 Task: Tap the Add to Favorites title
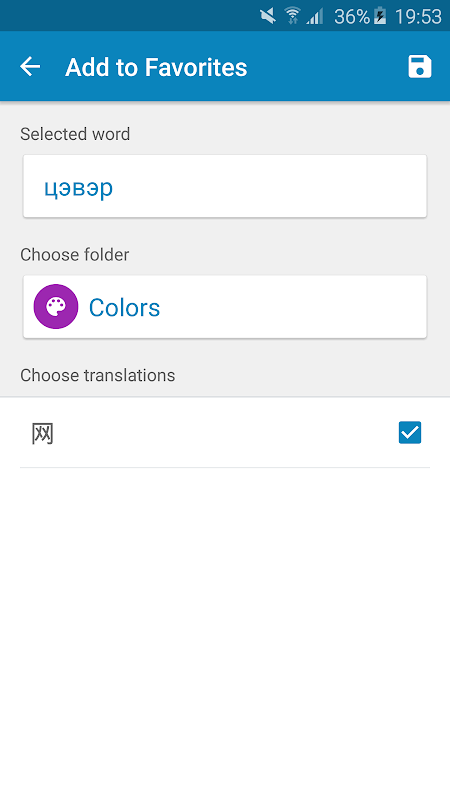pos(156,67)
